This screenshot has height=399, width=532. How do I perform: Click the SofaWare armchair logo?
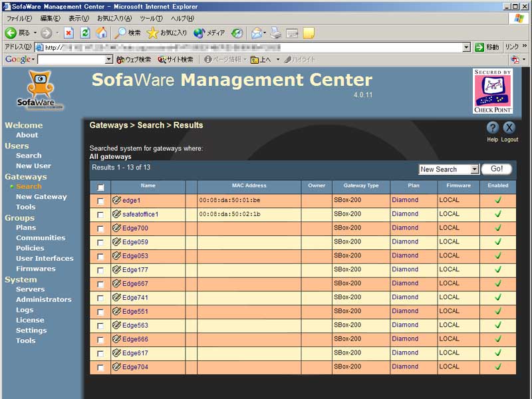pyautogui.click(x=41, y=90)
